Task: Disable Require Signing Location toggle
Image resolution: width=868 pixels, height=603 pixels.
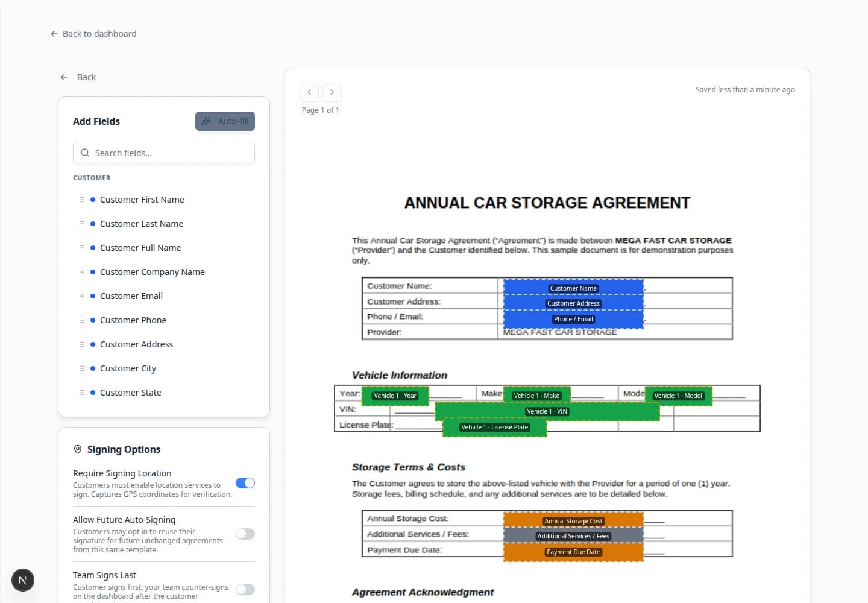Action: 245,483
